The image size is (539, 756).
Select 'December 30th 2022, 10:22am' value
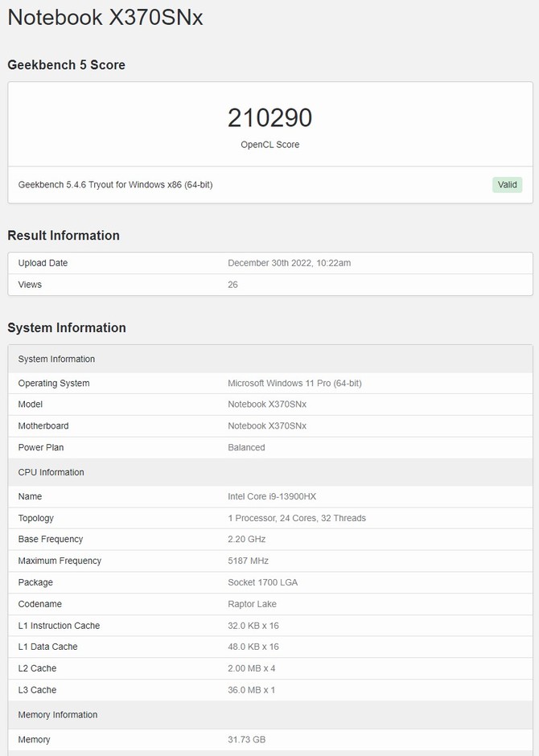click(x=290, y=263)
